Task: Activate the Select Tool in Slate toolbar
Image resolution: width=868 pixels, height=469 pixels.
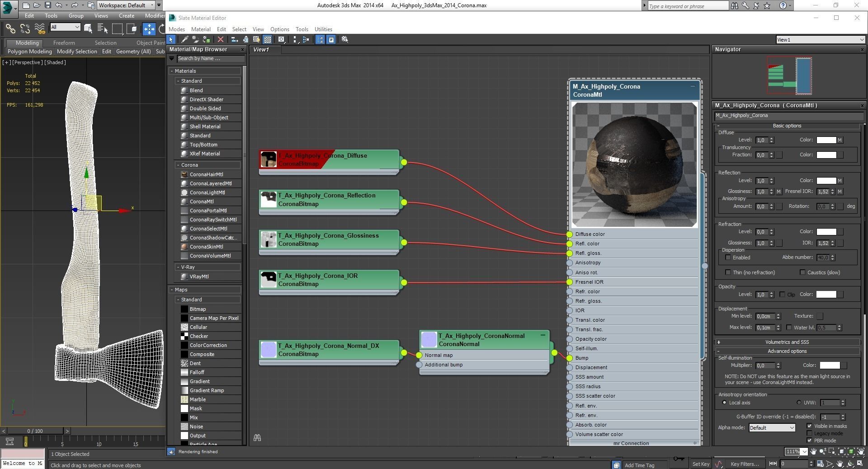Action: click(x=171, y=40)
